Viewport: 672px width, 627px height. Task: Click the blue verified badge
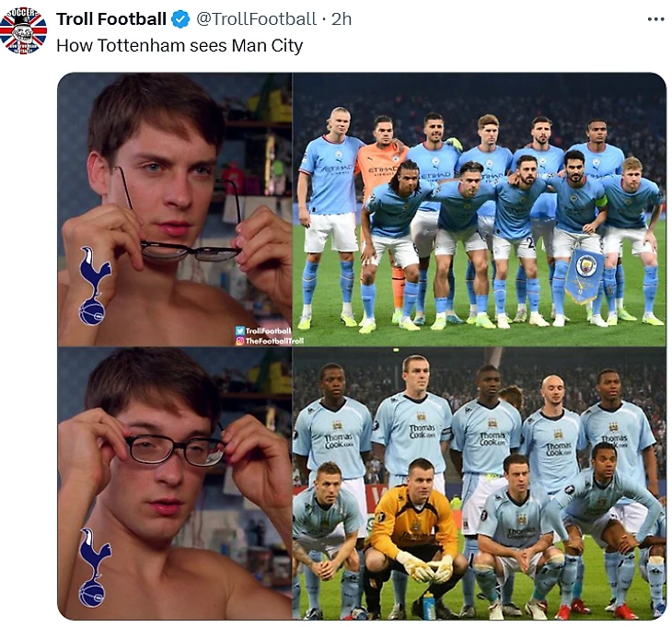point(180,19)
